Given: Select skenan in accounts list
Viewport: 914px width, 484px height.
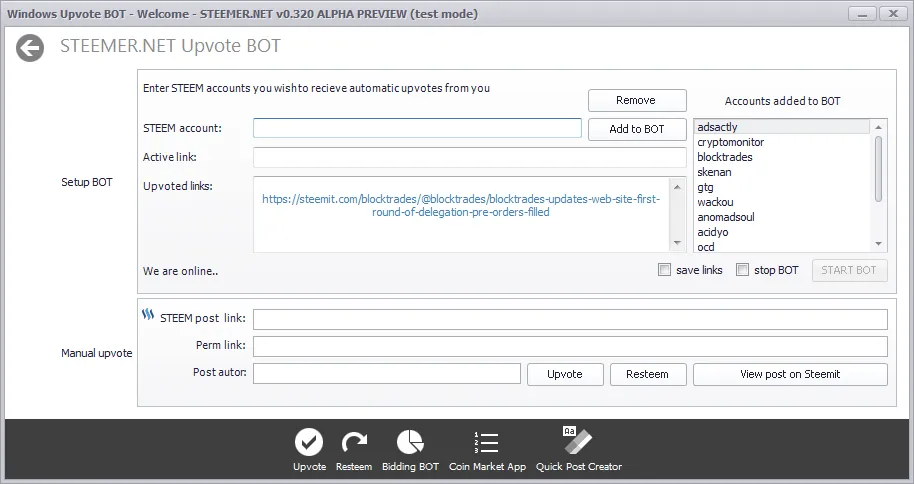Looking at the screenshot, I should point(782,172).
